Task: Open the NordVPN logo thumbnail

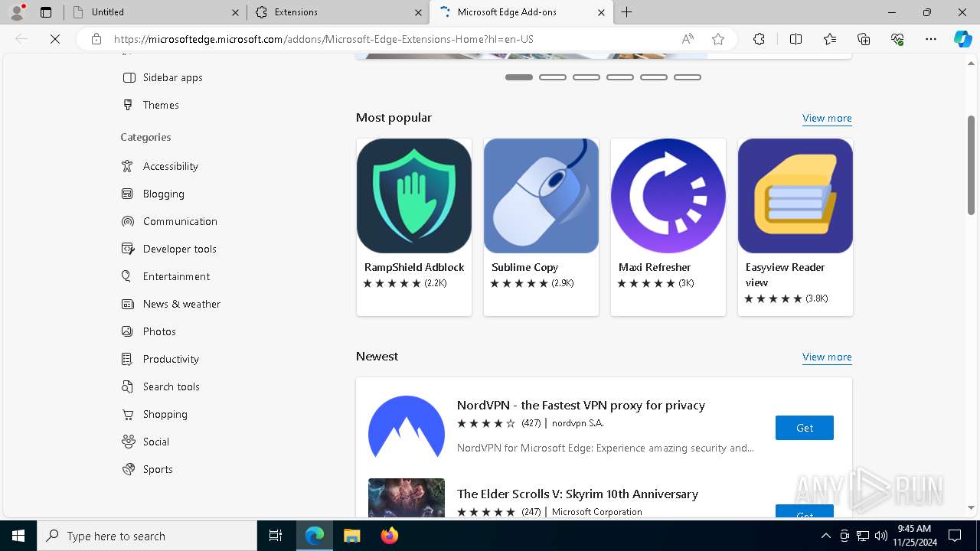Action: [x=407, y=428]
